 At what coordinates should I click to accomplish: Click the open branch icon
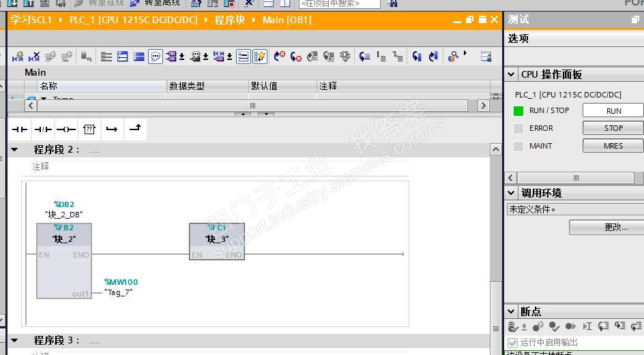tap(112, 129)
